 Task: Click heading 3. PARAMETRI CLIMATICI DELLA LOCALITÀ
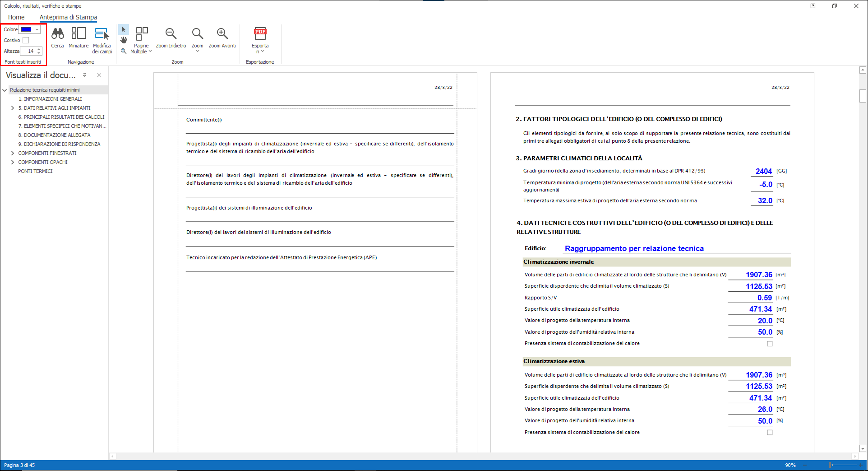tap(579, 158)
